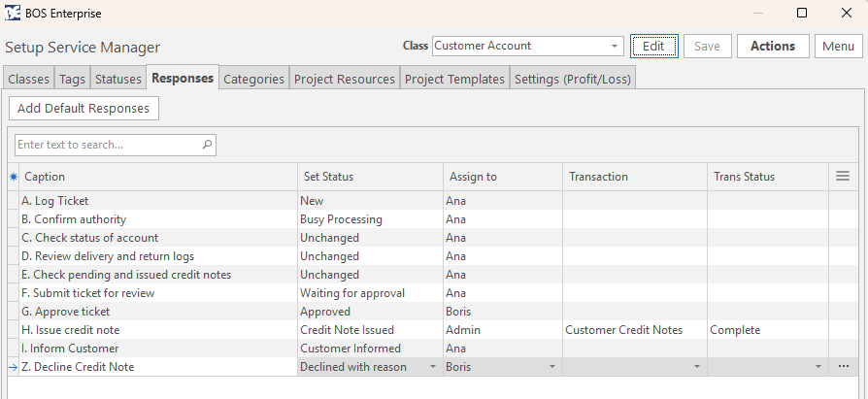Maximize the BOS Enterprise window
This screenshot has height=399, width=868.
pos(802,13)
